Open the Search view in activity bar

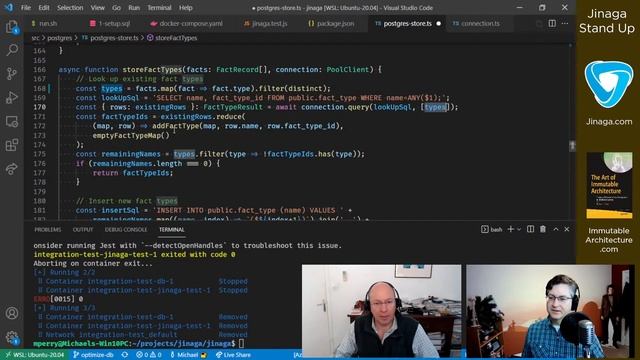(x=12, y=50)
